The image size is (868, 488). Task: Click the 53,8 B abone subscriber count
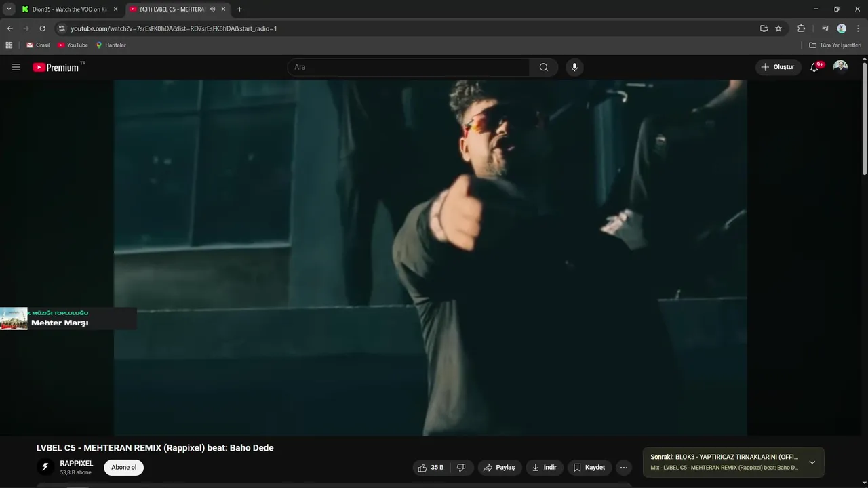tap(75, 473)
